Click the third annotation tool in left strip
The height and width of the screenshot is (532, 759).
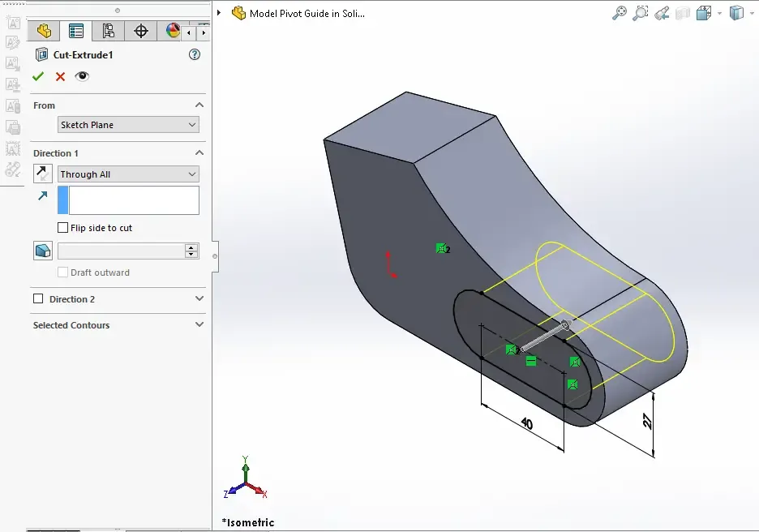click(13, 63)
